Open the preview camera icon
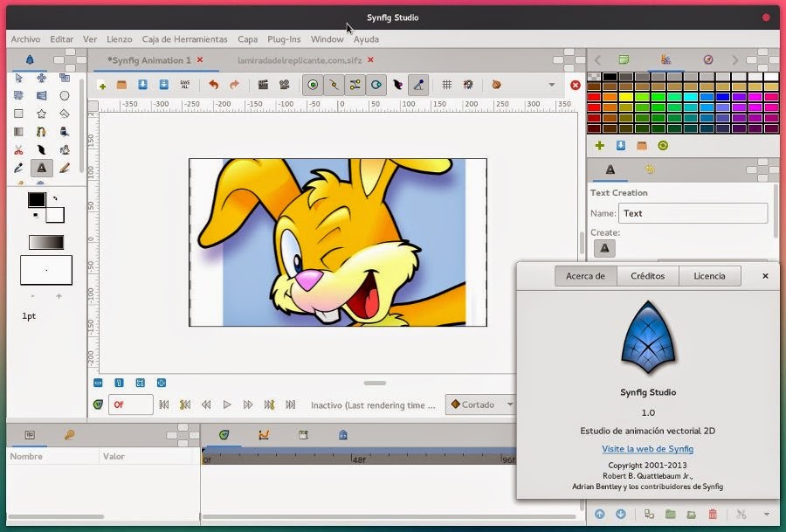Image resolution: width=786 pixels, height=532 pixels. pyautogui.click(x=285, y=85)
